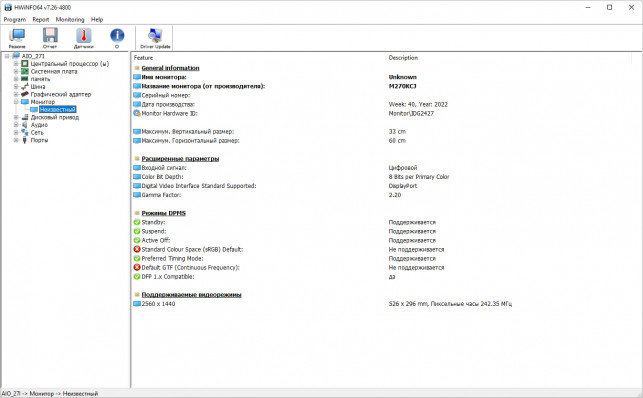Click the M270KCJ monitor name value
The height and width of the screenshot is (398, 643).
[403, 86]
